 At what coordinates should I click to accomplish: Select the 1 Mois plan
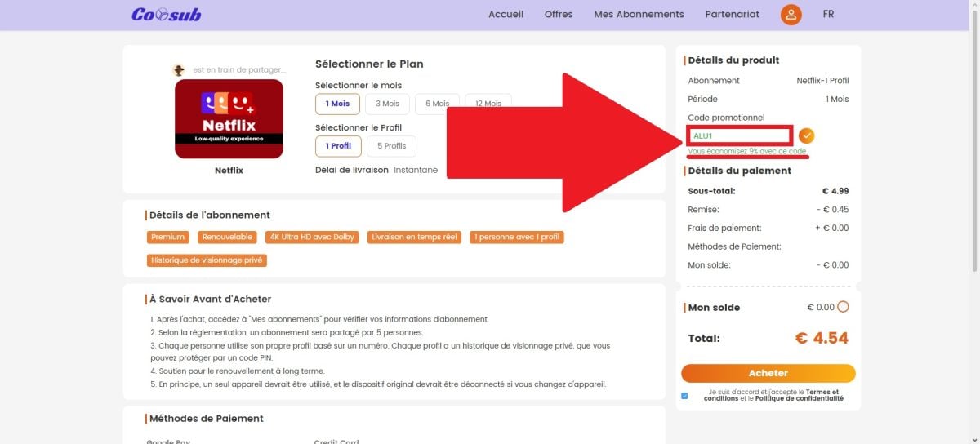[337, 104]
